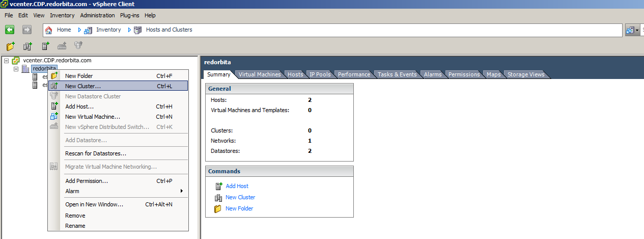Switch to the Performance tab
This screenshot has height=239, width=644.
click(354, 74)
